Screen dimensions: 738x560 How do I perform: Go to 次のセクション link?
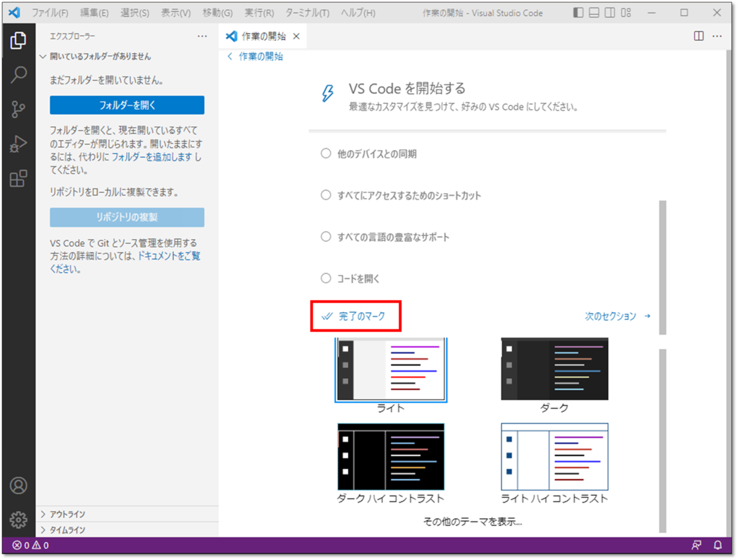pyautogui.click(x=617, y=316)
